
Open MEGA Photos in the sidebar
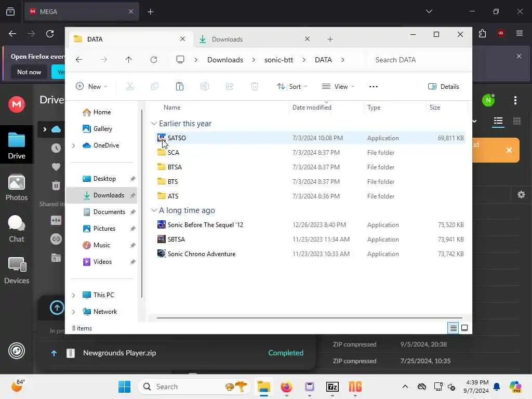(x=17, y=188)
